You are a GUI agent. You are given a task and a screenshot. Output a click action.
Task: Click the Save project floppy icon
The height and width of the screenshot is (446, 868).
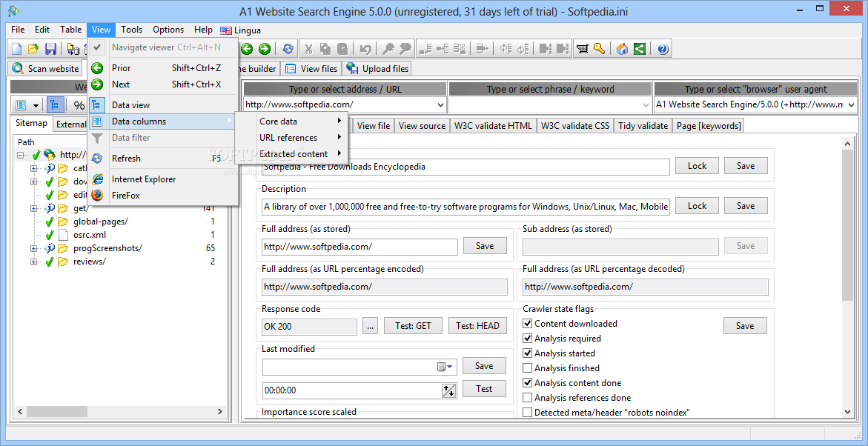coord(50,49)
